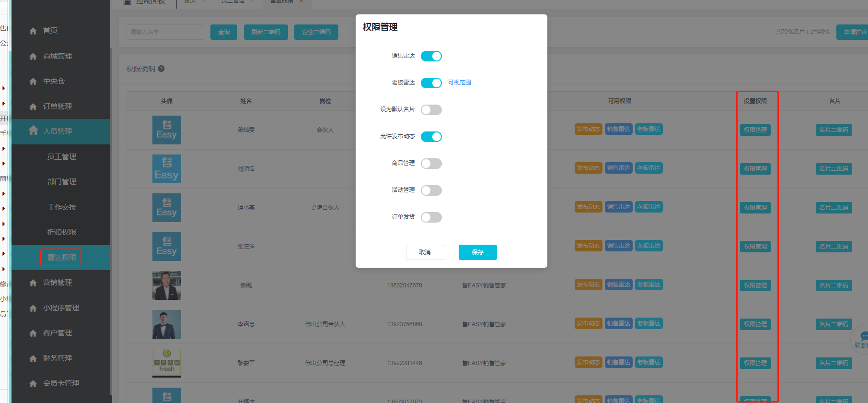The width and height of the screenshot is (868, 403).
Task: Click the icon beside 营销管理
Action: [x=33, y=283]
